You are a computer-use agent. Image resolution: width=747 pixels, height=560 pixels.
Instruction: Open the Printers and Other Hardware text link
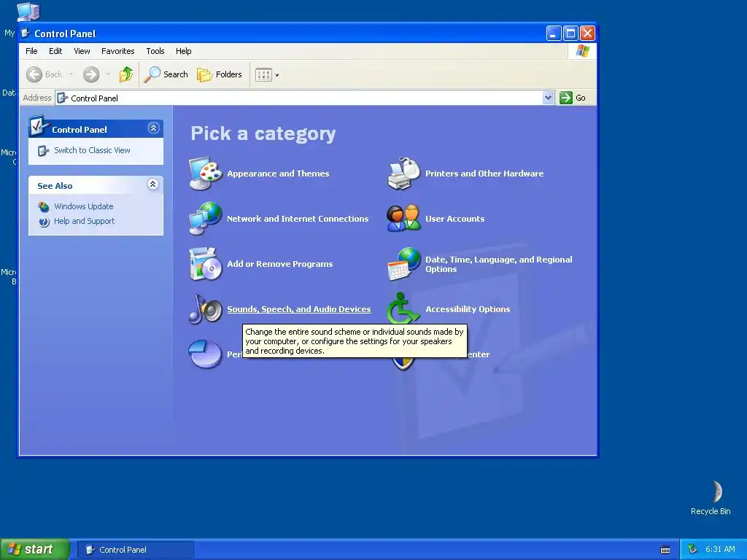(x=484, y=174)
